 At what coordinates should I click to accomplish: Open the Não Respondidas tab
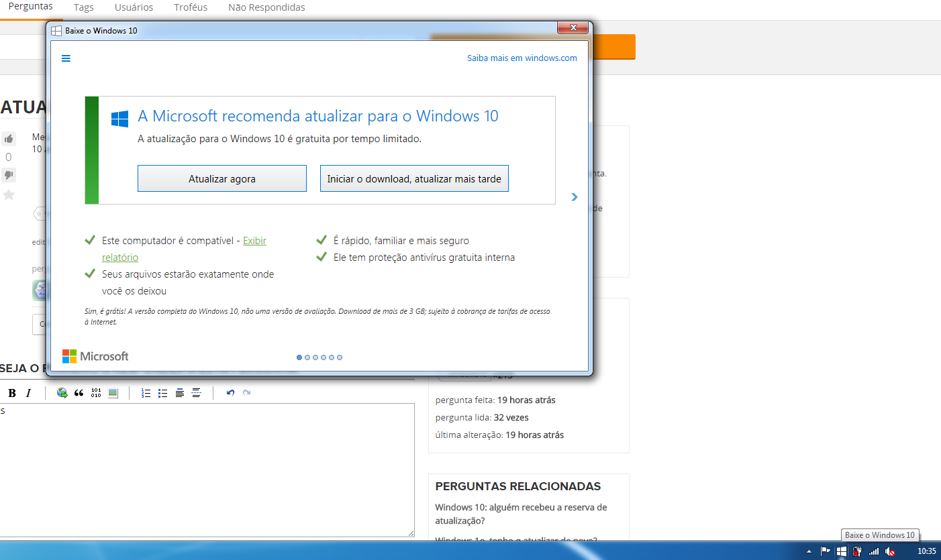click(x=266, y=7)
